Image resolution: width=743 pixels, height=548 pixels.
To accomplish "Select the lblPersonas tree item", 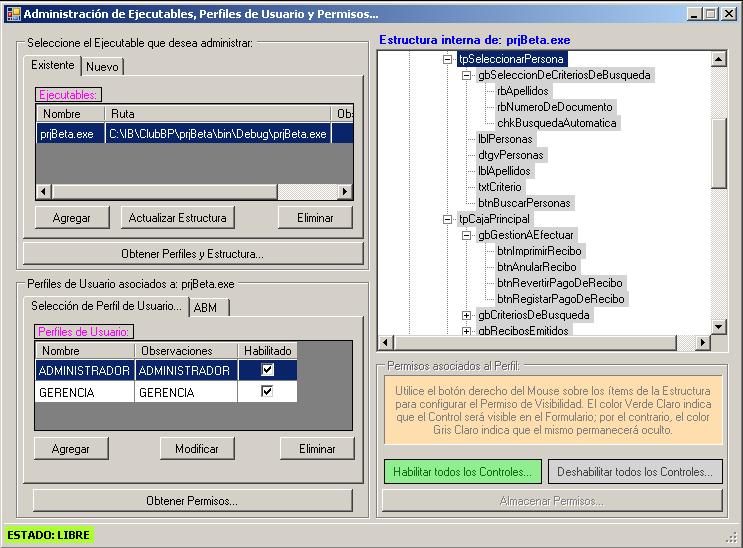I will [505, 139].
